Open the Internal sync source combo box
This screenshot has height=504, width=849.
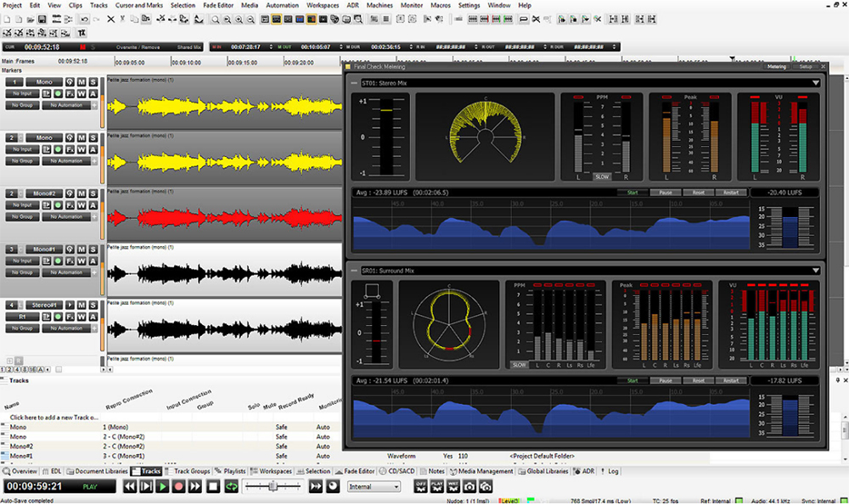click(374, 487)
